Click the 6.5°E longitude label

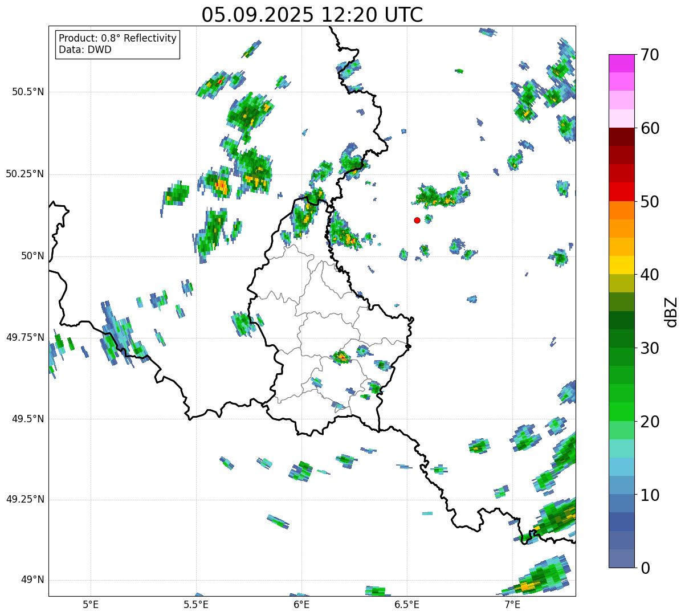click(407, 605)
